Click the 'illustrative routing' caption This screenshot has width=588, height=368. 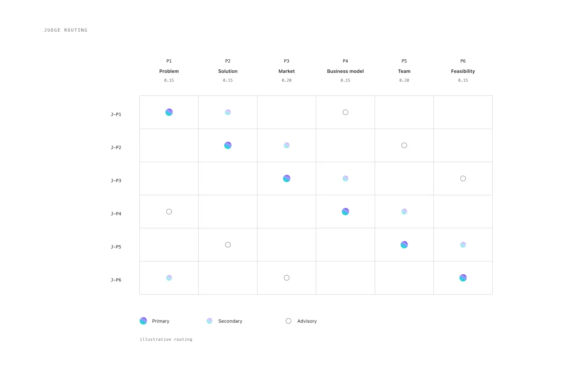(166, 339)
